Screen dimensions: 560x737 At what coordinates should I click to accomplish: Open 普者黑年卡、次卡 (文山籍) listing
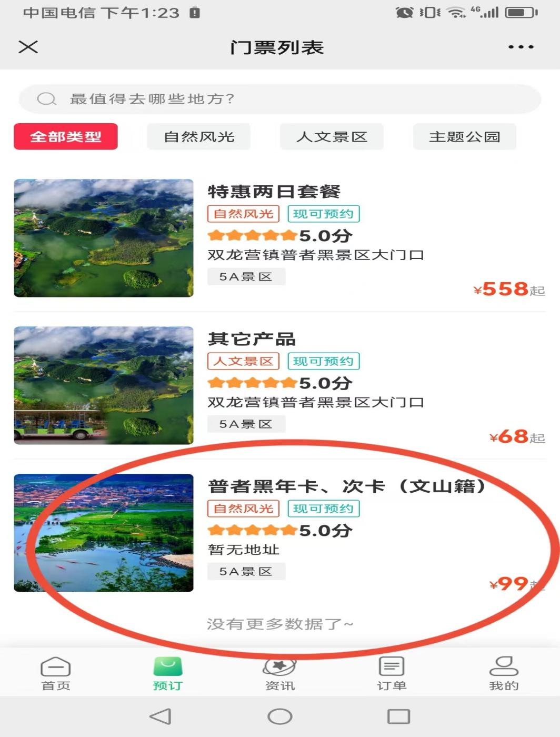pyautogui.click(x=347, y=486)
